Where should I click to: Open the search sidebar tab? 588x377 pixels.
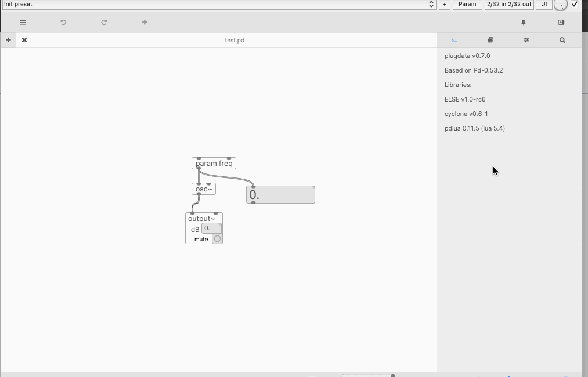(562, 40)
